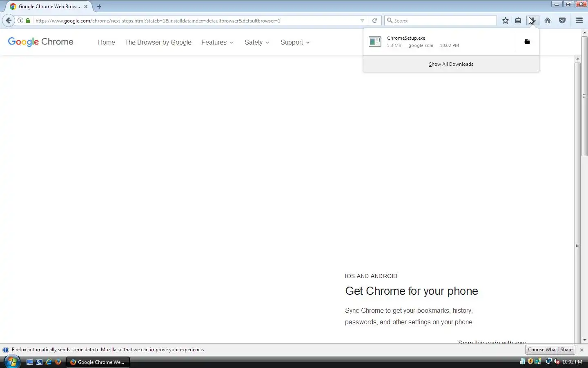Dismiss the Firefox data notification bar

582,350
